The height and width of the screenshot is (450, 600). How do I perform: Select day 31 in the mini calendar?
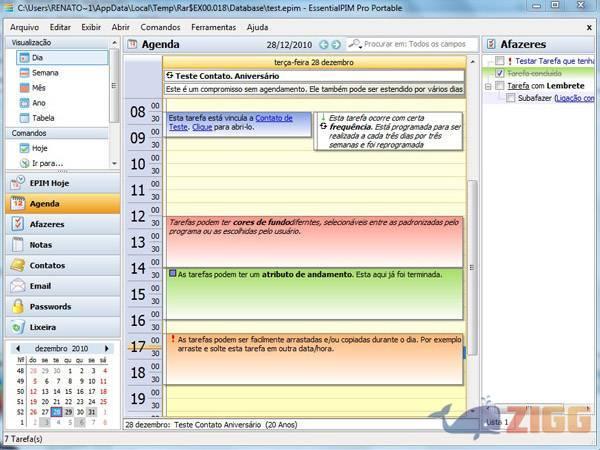click(91, 411)
